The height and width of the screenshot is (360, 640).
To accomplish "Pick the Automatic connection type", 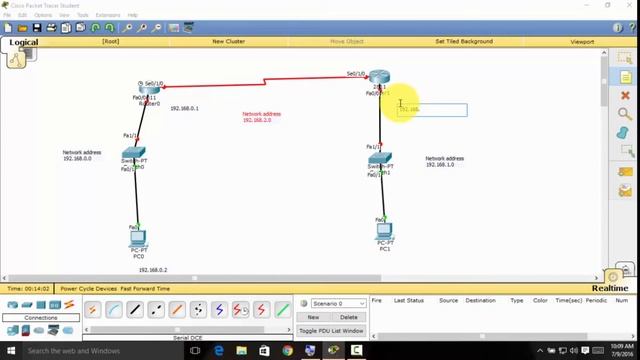I will (93, 310).
